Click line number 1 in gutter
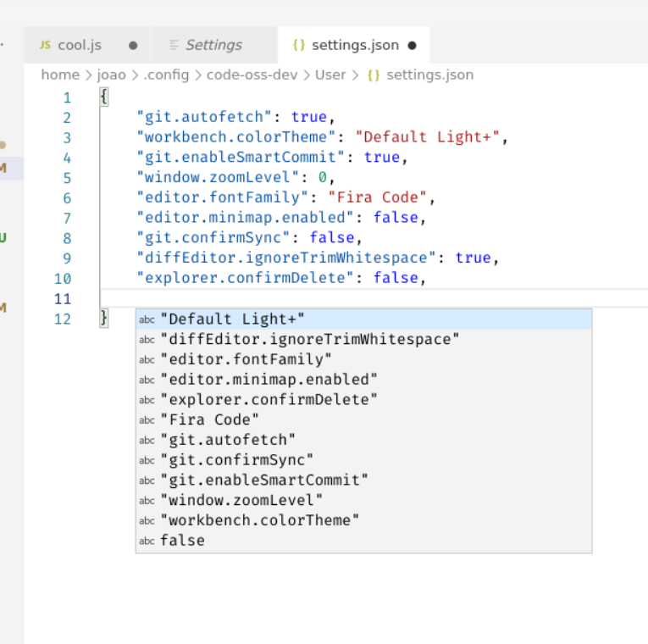This screenshot has width=648, height=644. [x=67, y=98]
